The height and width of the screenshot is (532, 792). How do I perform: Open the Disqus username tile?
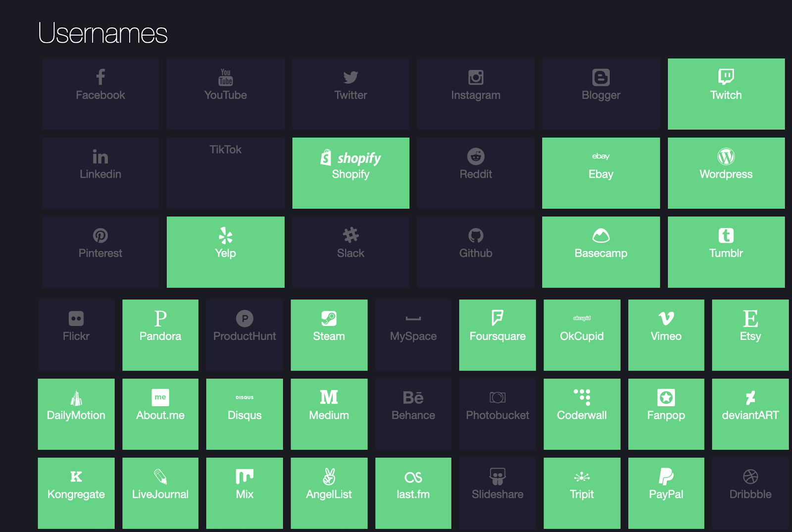click(x=245, y=414)
